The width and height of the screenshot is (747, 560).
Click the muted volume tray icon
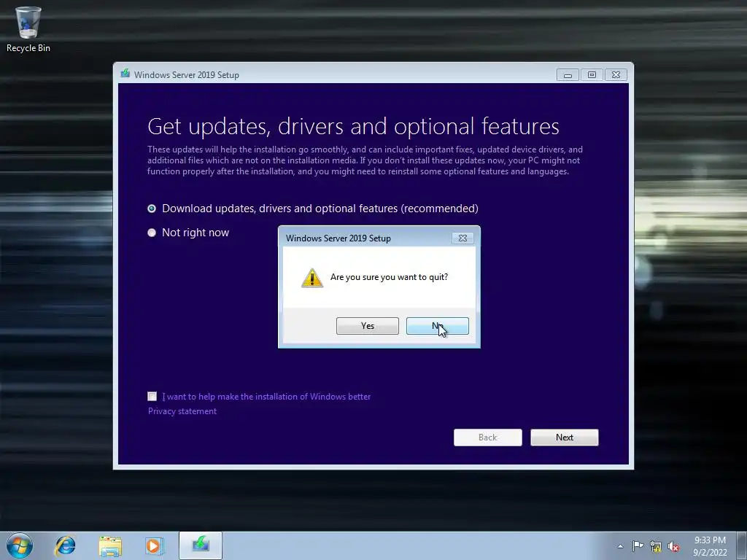[673, 547]
